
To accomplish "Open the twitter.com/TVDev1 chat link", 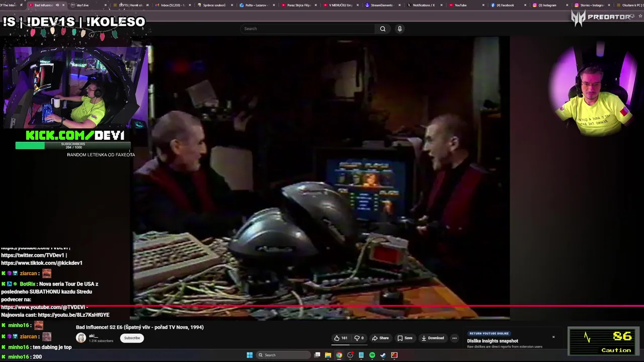I will click(x=33, y=255).
